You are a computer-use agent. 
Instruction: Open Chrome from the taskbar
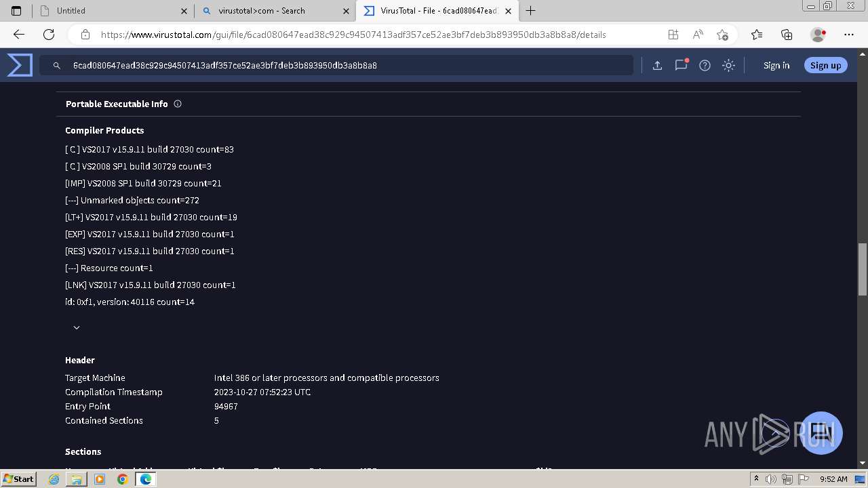[x=122, y=479]
